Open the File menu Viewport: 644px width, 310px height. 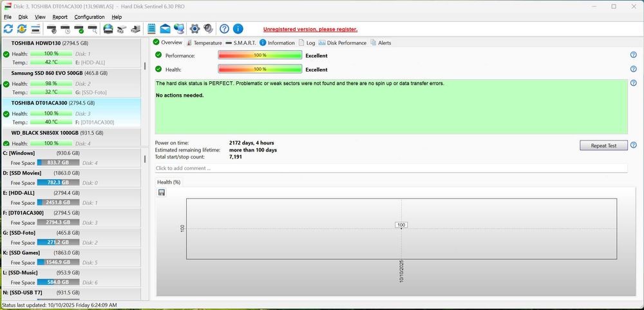point(7,17)
